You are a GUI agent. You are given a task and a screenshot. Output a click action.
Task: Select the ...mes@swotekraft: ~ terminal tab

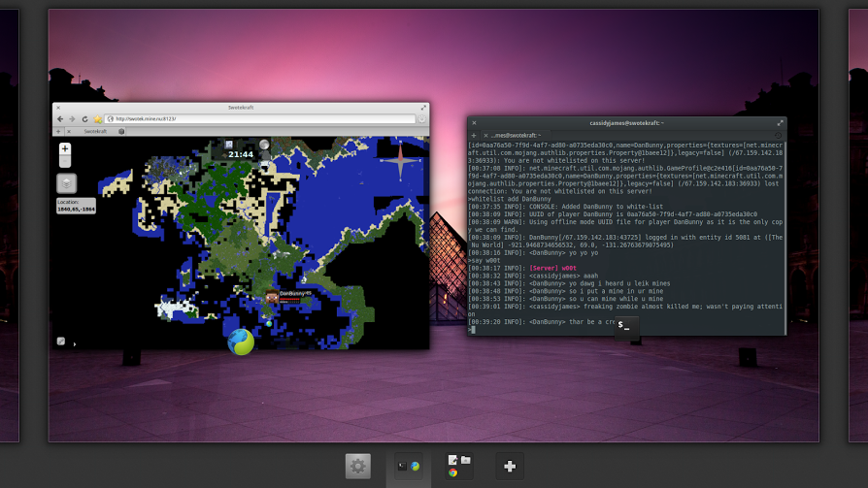click(x=515, y=136)
